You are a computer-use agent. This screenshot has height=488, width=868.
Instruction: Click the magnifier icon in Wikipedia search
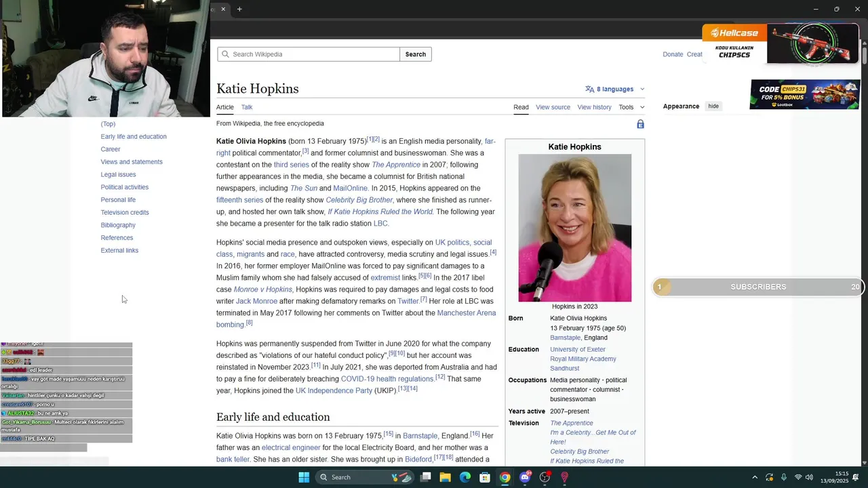coord(225,54)
